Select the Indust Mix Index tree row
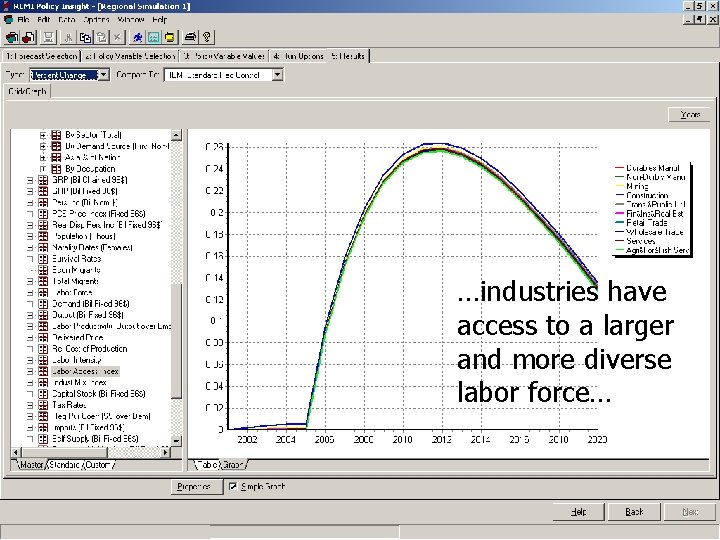This screenshot has width=720, height=540. pyautogui.click(x=79, y=382)
